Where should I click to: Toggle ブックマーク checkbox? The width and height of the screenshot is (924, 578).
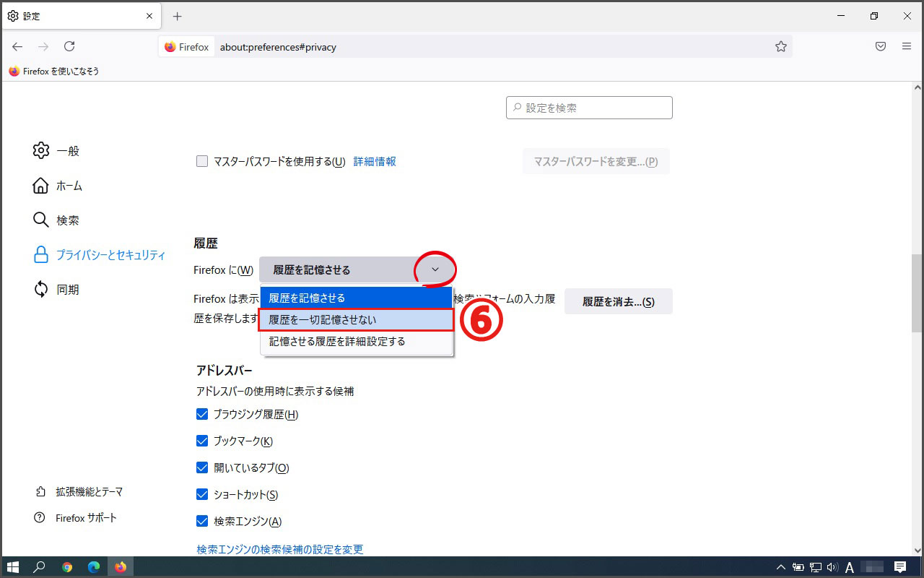point(202,441)
